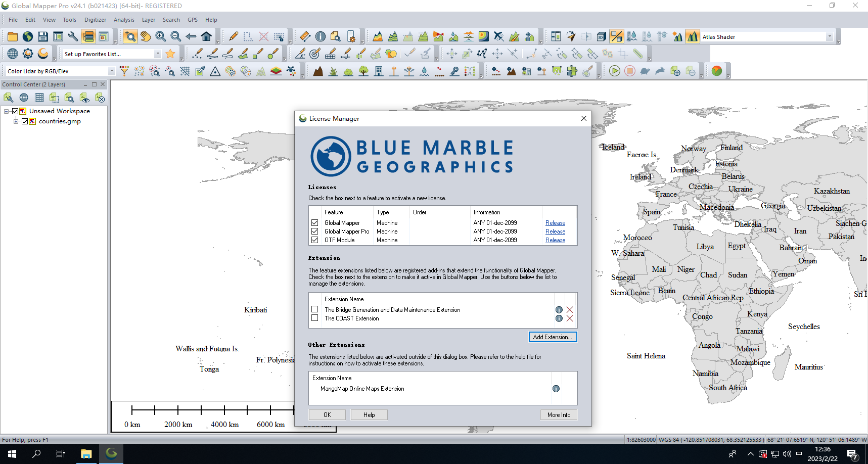Screen dimensions: 868x464
Task: Open Windows Start menu
Action: click(x=12, y=454)
